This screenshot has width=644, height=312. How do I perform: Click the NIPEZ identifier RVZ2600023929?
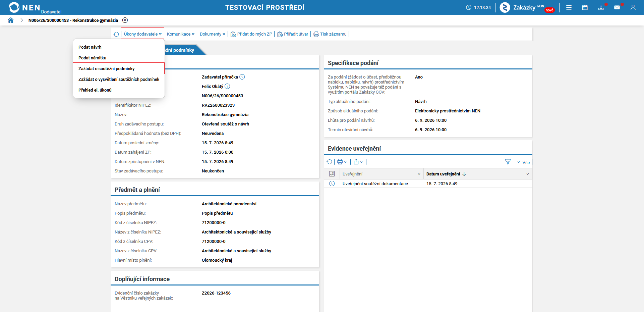pos(218,105)
